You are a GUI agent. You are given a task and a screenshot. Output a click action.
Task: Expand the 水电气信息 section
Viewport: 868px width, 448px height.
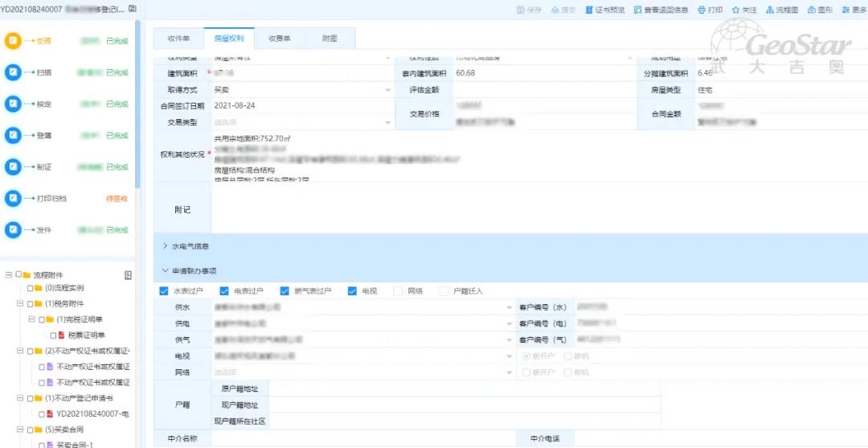tap(166, 245)
